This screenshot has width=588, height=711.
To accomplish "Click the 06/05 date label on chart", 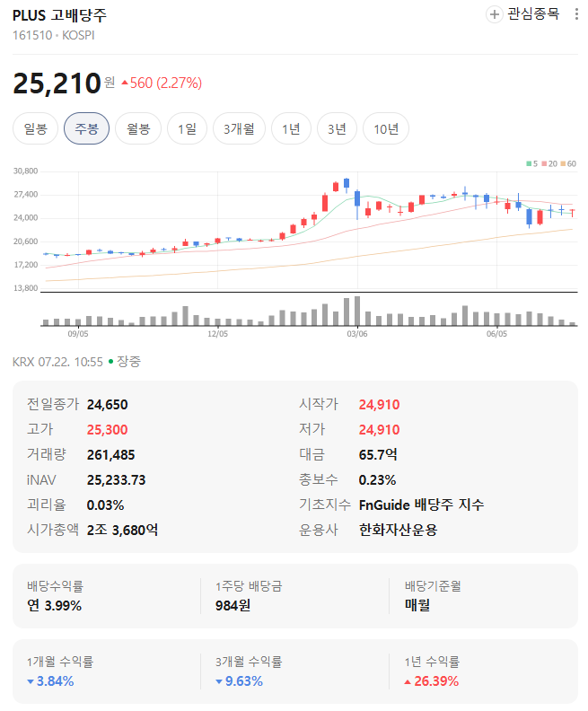I will pyautogui.click(x=496, y=334).
